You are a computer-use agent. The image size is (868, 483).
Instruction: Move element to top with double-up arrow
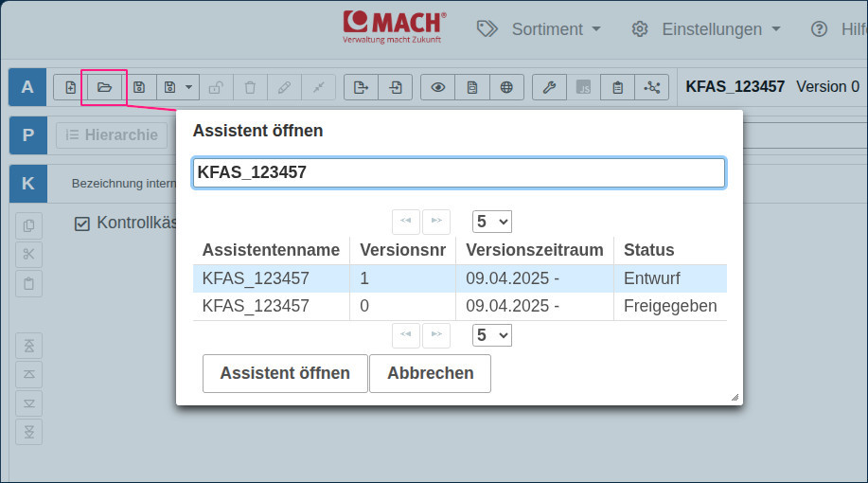[28, 346]
